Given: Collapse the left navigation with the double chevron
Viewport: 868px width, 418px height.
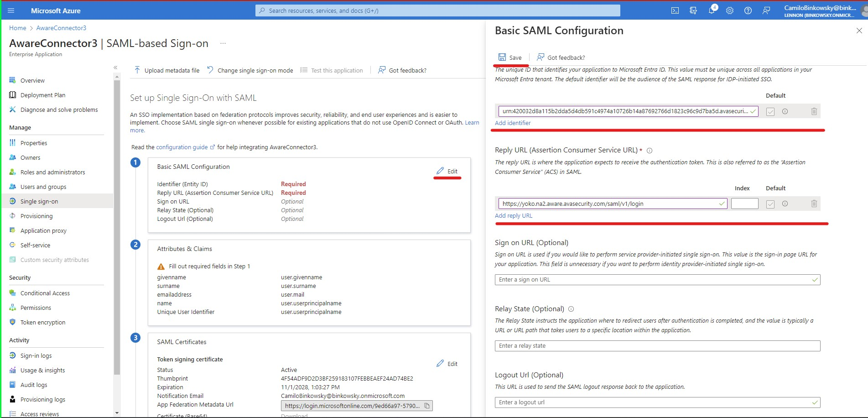Looking at the screenshot, I should (115, 67).
